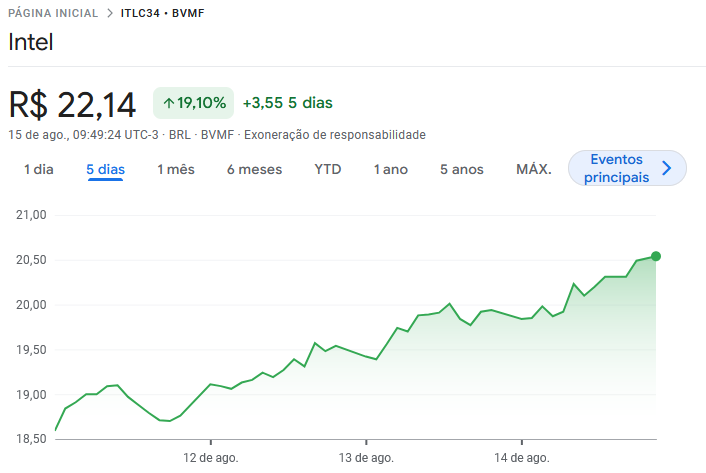This screenshot has height=473, width=706.
Task: Select the YTD range tab
Action: pos(328,169)
